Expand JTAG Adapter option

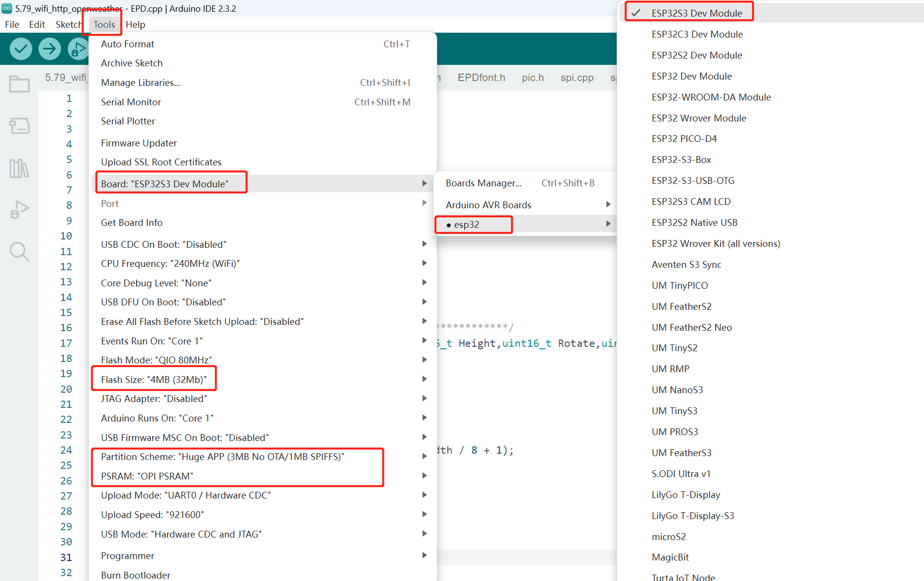pos(262,399)
